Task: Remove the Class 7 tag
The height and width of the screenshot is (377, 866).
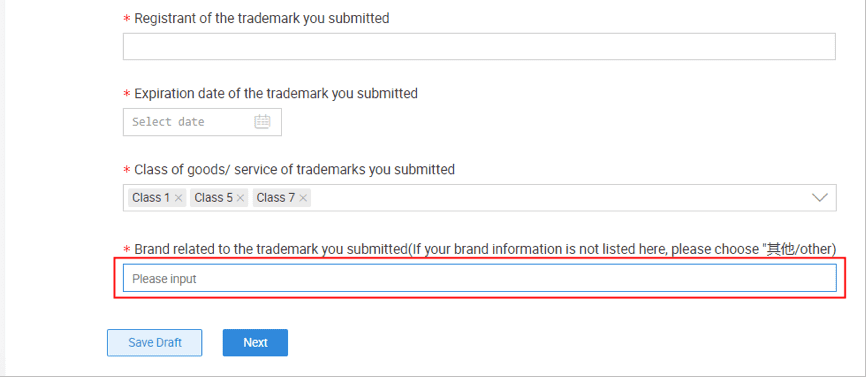Action: pos(303,198)
